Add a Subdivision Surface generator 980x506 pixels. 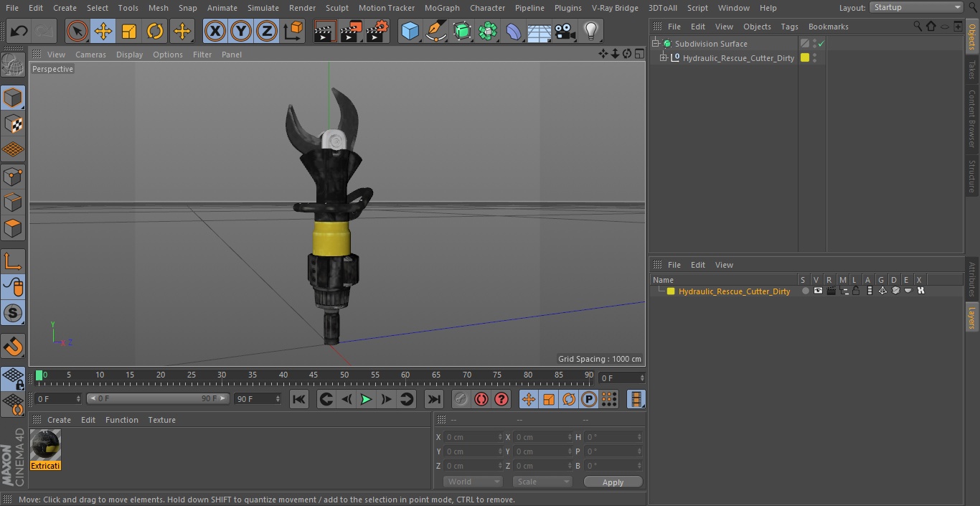462,31
